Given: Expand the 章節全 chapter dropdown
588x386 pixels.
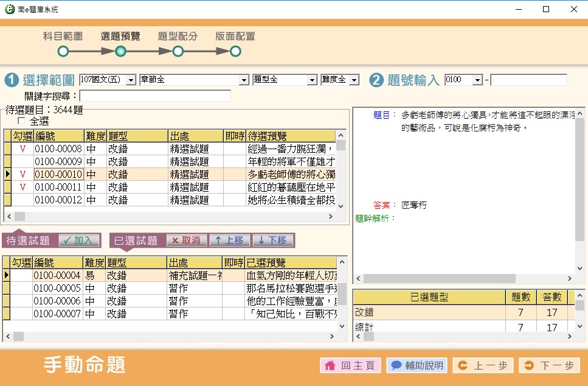Looking at the screenshot, I should pyautogui.click(x=244, y=80).
